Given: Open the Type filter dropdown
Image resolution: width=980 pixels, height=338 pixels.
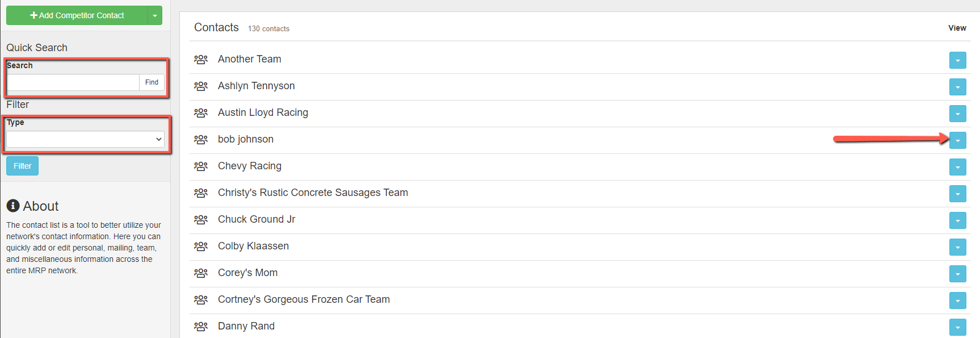Looking at the screenshot, I should [85, 139].
